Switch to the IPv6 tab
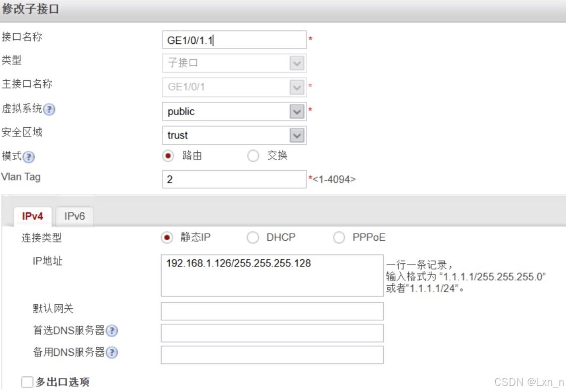The height and width of the screenshot is (392, 566). tap(75, 216)
